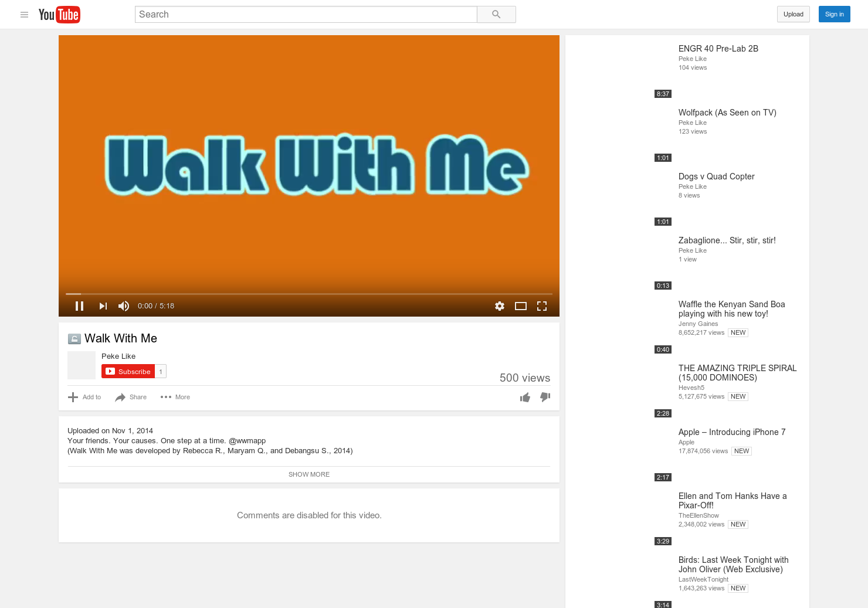Viewport: 868px width, 608px height.
Task: Mute the video volume
Action: click(x=123, y=305)
